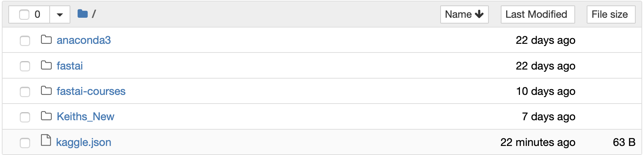Sort files by File size
644x155 pixels.
click(611, 14)
